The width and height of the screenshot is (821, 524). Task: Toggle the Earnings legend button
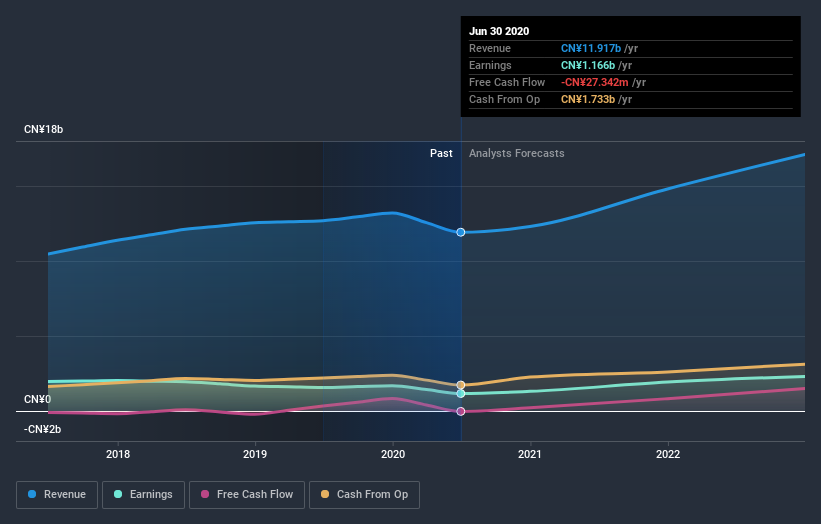pos(143,495)
